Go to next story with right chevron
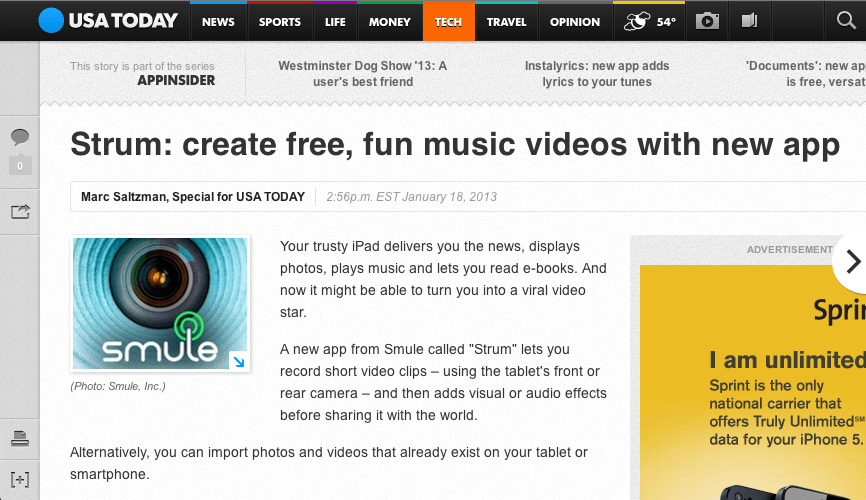866x500 pixels. click(x=852, y=262)
